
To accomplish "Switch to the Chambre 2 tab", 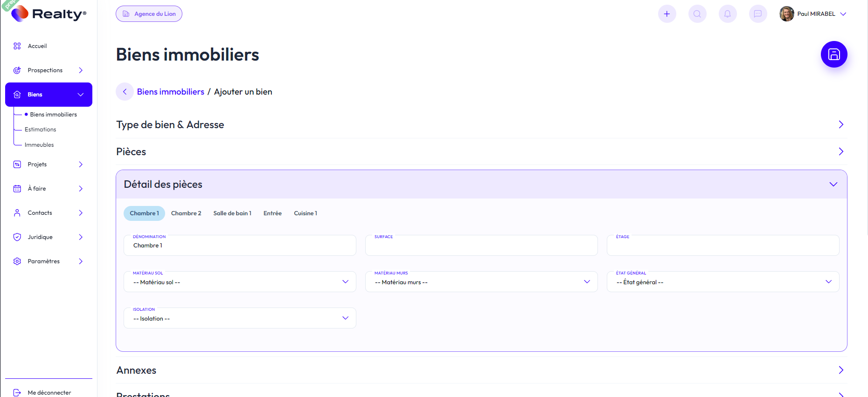I will tap(186, 213).
